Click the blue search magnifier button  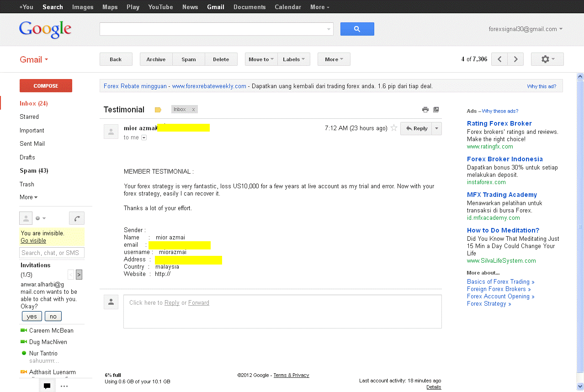(357, 29)
